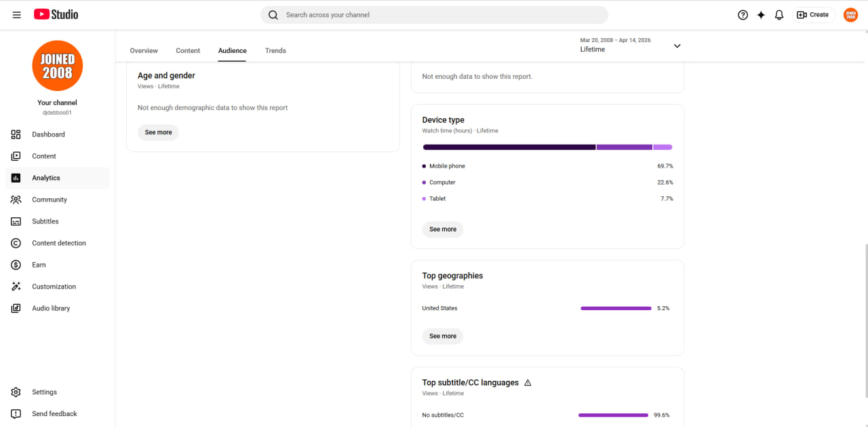Image resolution: width=868 pixels, height=427 pixels.
Task: Open Settings in the sidebar
Action: 57,392
